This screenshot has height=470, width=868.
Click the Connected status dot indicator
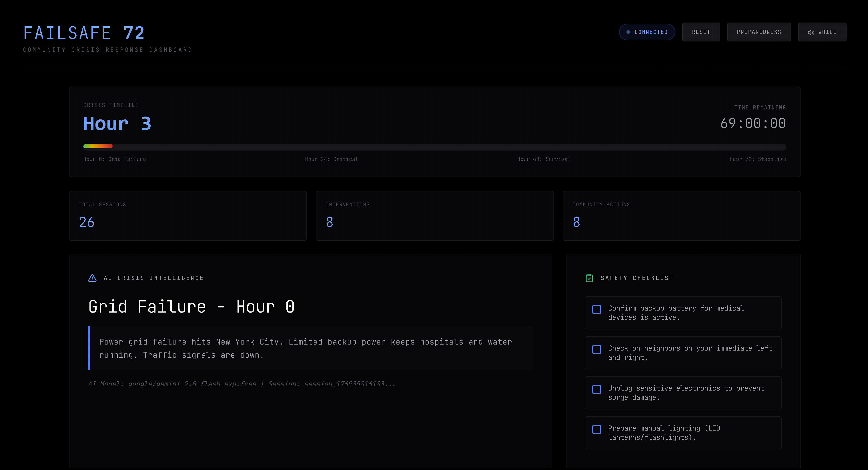tap(628, 32)
